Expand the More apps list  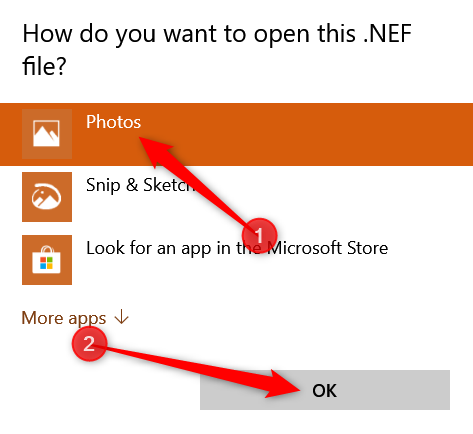point(75,318)
